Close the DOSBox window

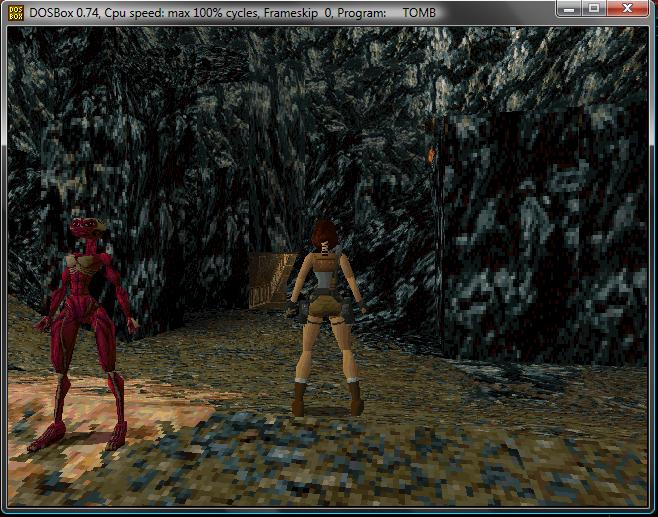[627, 8]
